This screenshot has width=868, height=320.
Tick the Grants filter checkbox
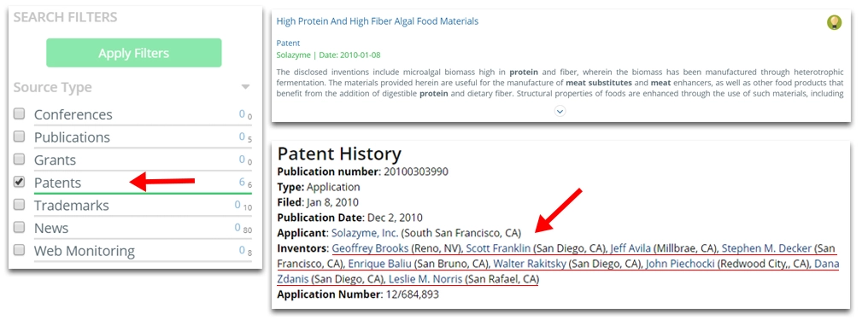pos(20,159)
